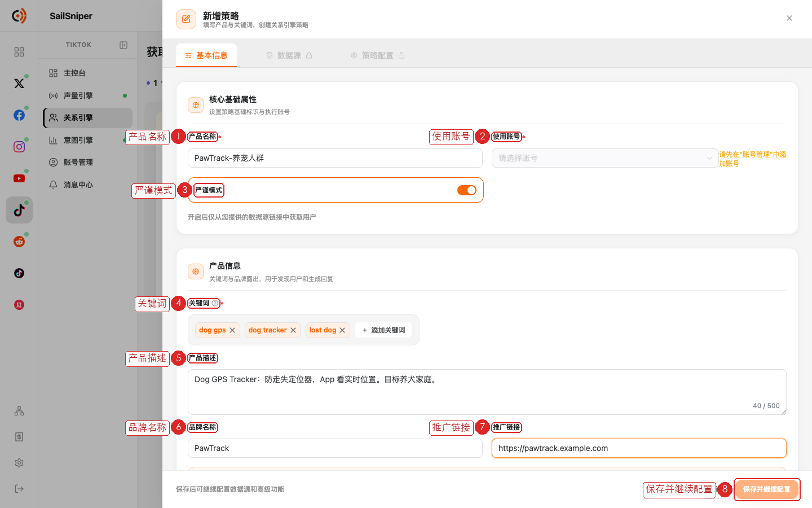
Task: Click the 请先在"账号管理"中添加账号 hint text
Action: tap(753, 159)
